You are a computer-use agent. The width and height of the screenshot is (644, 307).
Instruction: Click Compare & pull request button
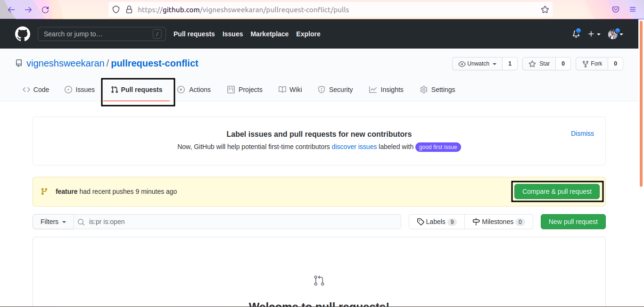click(557, 191)
